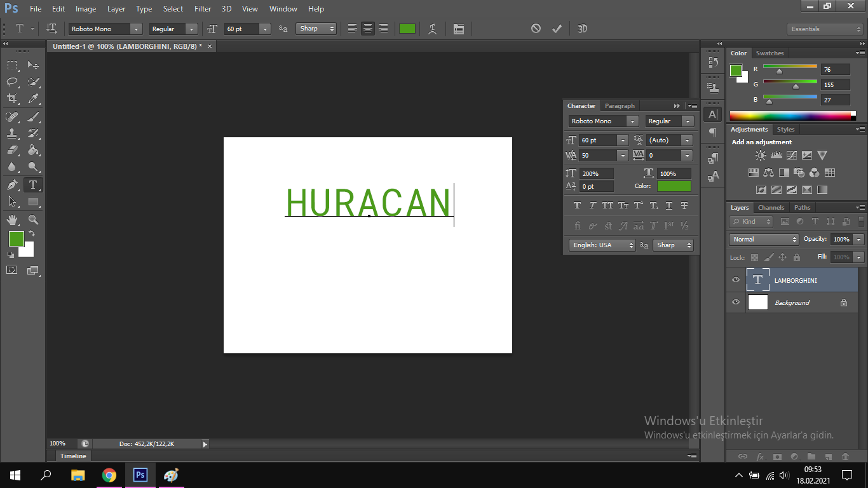
Task: Select the Clone Stamp tool
Action: (12, 133)
